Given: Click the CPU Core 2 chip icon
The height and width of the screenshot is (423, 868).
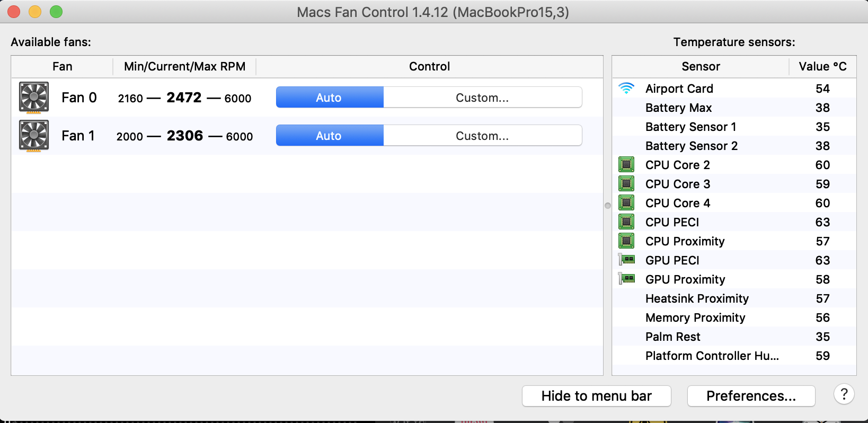Looking at the screenshot, I should coord(626,165).
